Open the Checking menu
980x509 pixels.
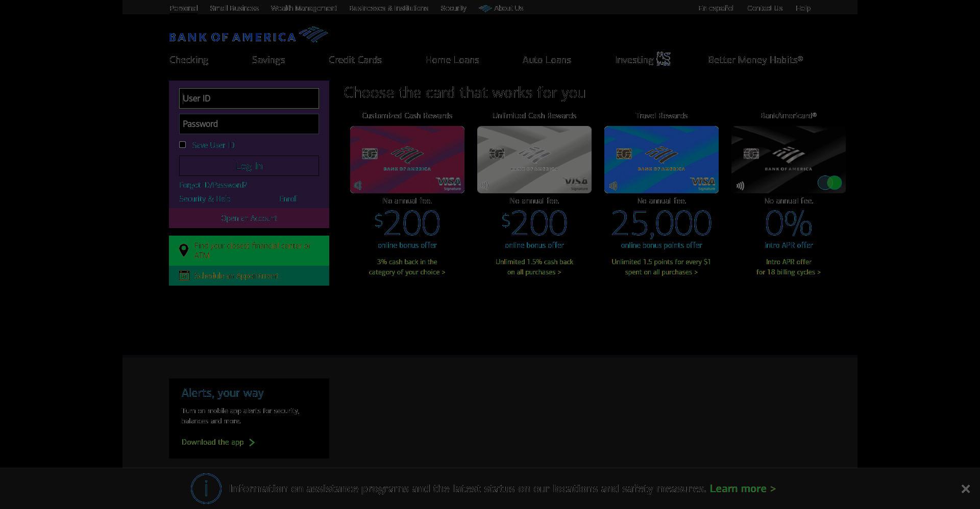coord(189,60)
